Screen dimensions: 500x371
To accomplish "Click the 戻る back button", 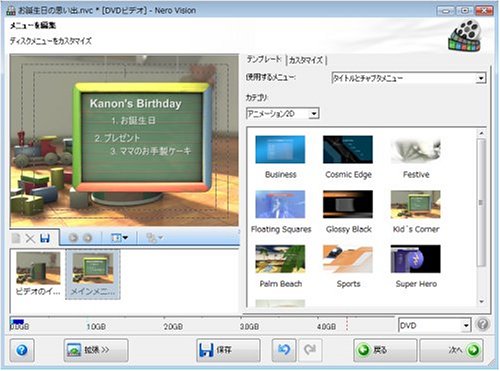I will [x=385, y=350].
